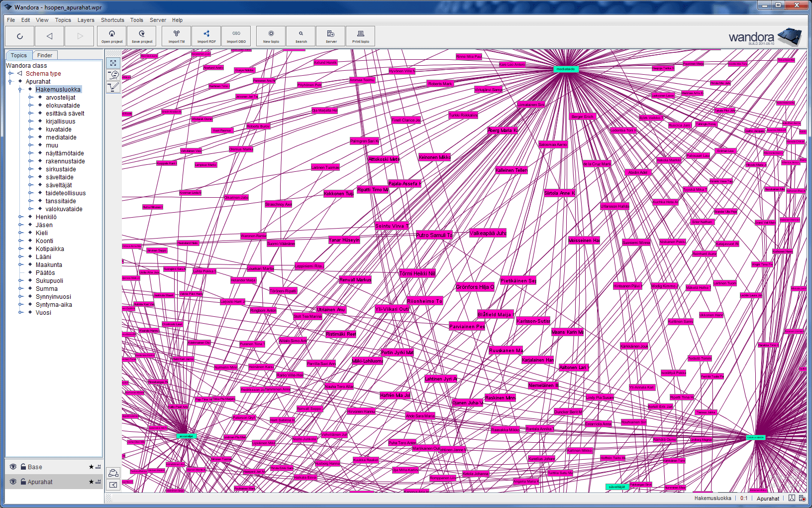This screenshot has height=508, width=812.
Task: Click the Import OBO icon
Action: pos(236,36)
